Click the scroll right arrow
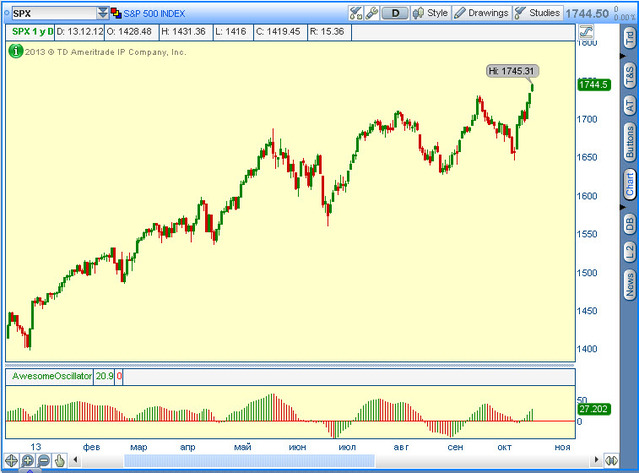Image resolution: width=639 pixels, height=473 pixels. point(596,460)
